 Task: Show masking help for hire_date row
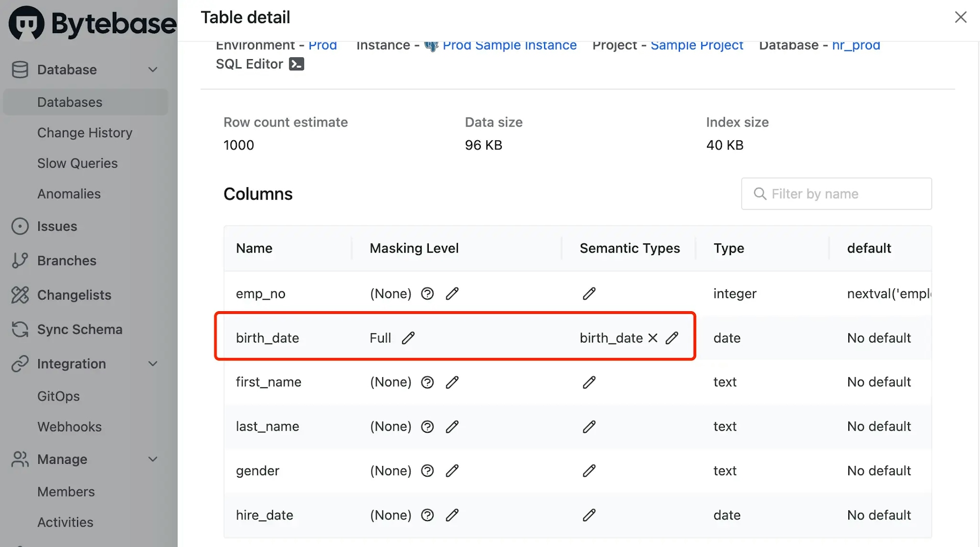[x=427, y=515]
